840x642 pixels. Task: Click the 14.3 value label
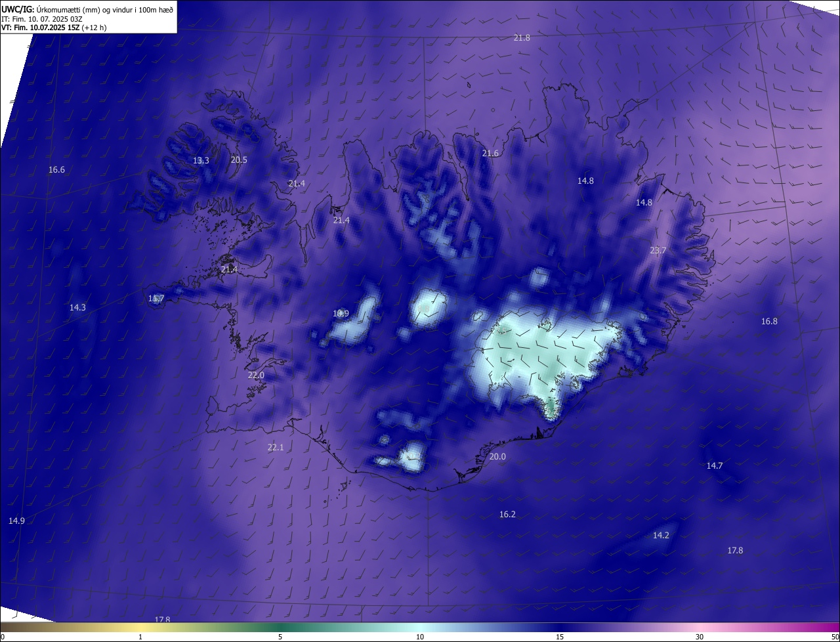(77, 308)
